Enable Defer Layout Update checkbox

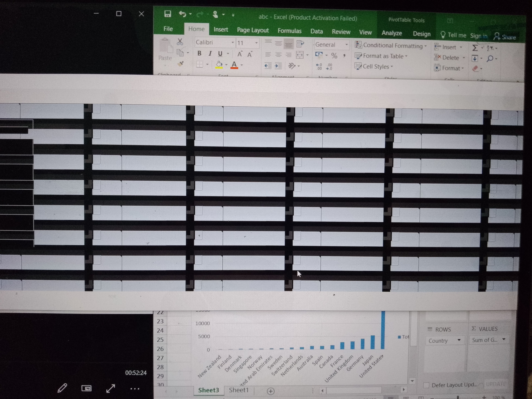pyautogui.click(x=426, y=385)
